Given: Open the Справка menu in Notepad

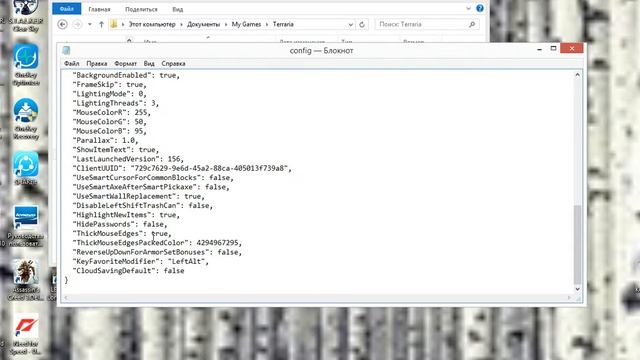Looking at the screenshot, I should coord(173,64).
